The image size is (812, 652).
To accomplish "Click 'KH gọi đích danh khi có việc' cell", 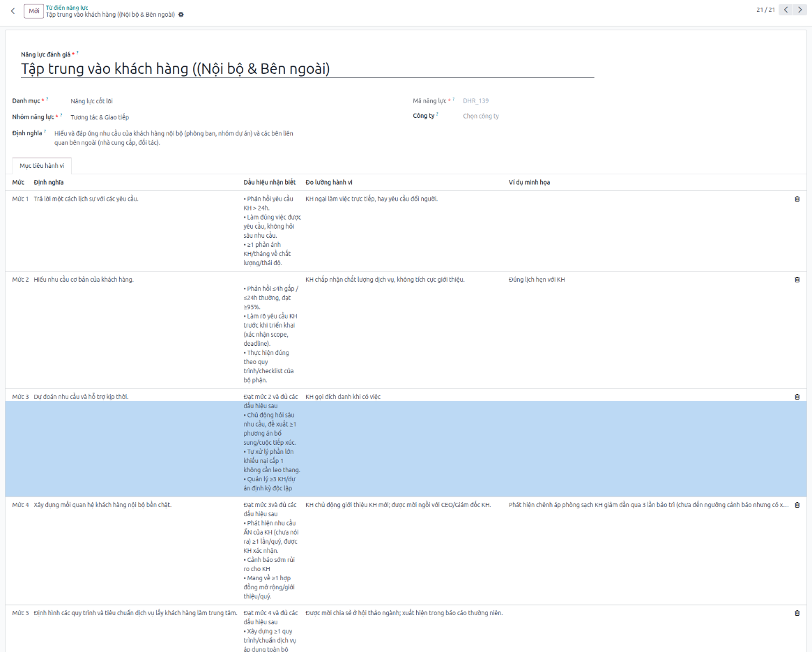I will click(x=343, y=397).
